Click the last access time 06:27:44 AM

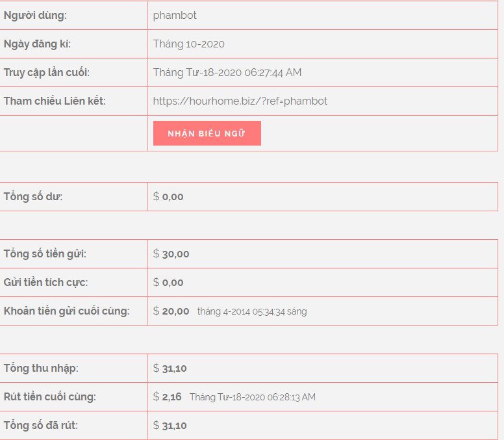click(273, 72)
